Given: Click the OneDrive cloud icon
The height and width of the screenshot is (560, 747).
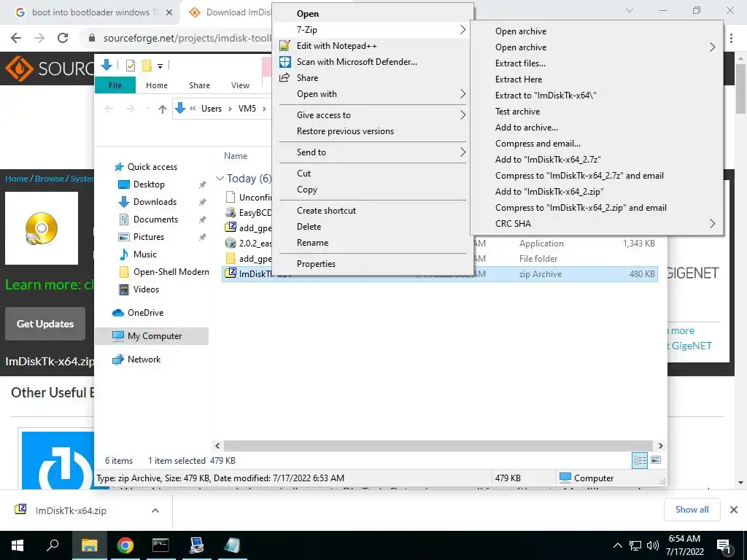Looking at the screenshot, I should (x=118, y=313).
